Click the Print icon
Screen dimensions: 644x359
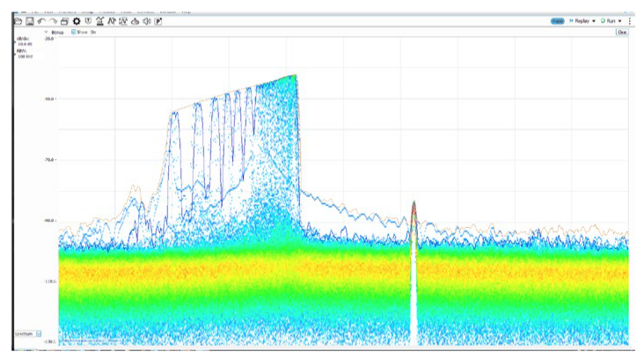(x=64, y=21)
